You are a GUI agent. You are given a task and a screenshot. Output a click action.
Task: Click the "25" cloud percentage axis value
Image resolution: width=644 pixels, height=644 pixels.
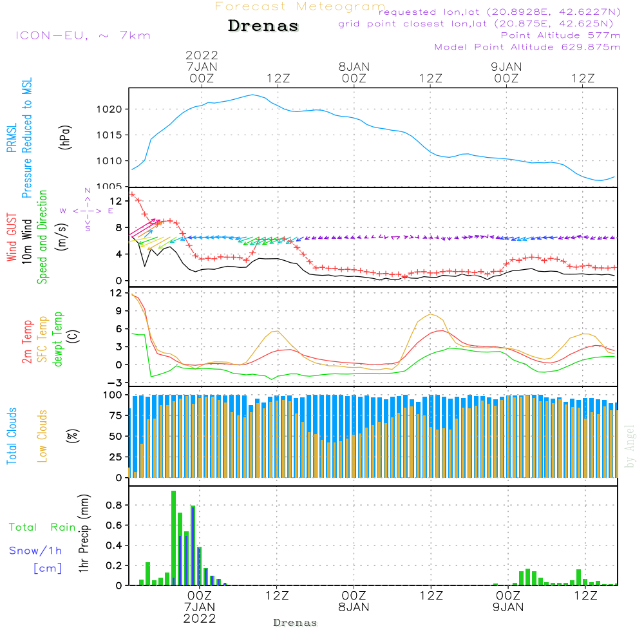tap(116, 457)
